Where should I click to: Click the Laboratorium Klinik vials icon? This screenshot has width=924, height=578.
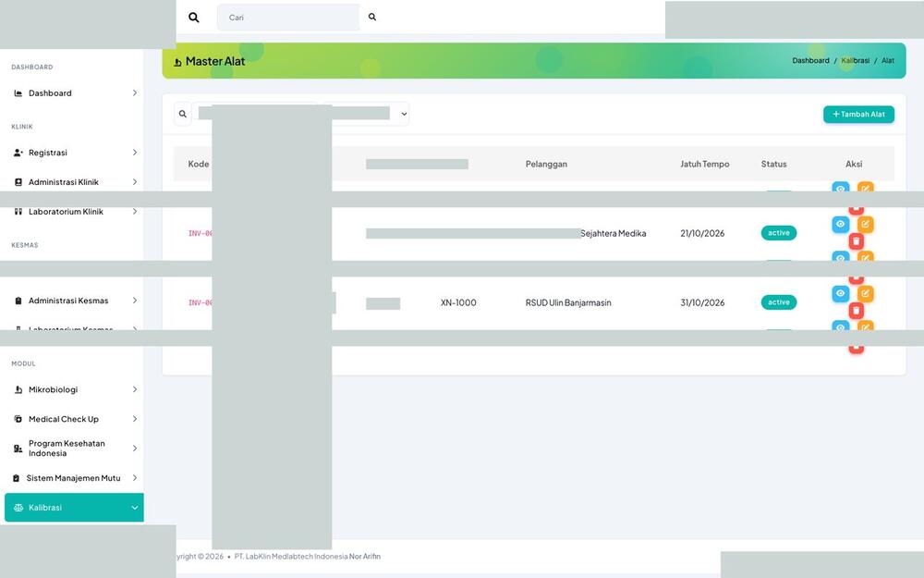(18, 211)
